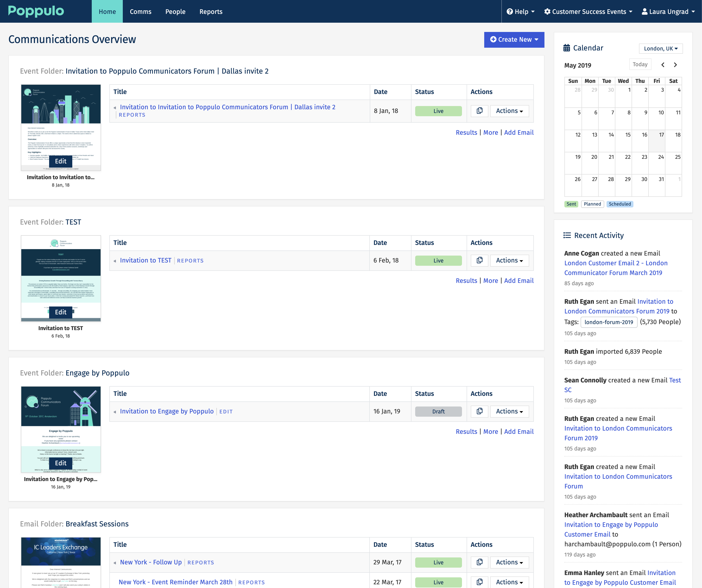Open Results for the TEST event folder

(466, 281)
